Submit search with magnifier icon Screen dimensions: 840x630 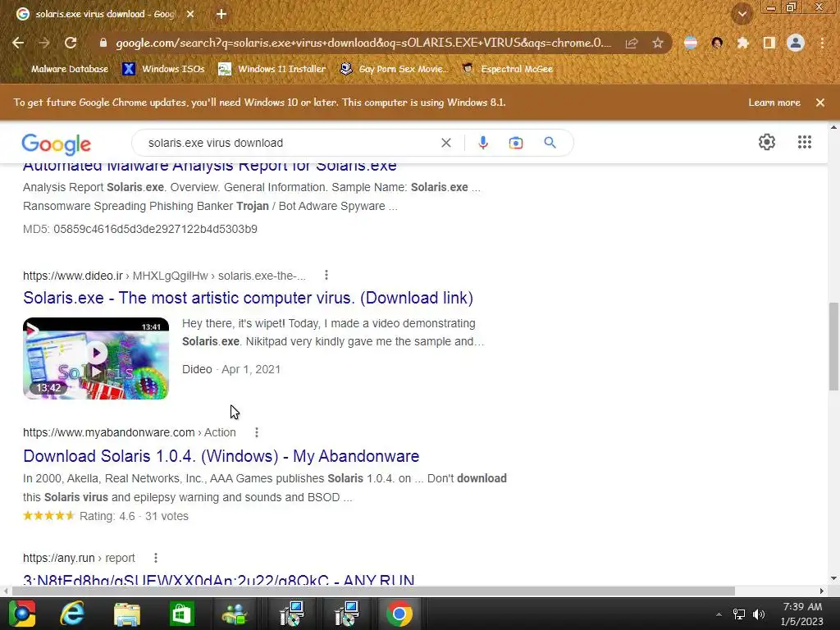pyautogui.click(x=550, y=143)
